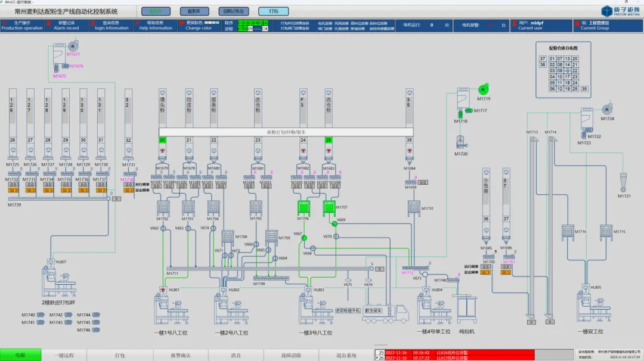Click the M1677 fan icon
This screenshot has height=361, width=644.
[73, 46]
